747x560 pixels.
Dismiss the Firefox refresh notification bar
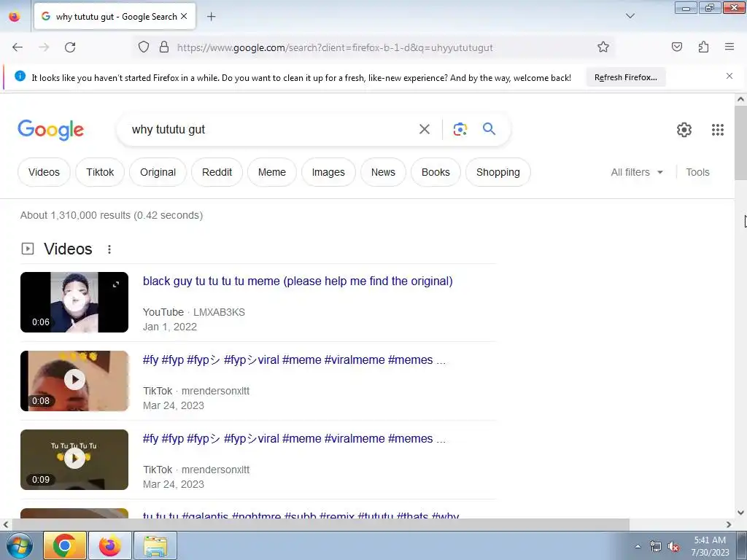coord(729,76)
